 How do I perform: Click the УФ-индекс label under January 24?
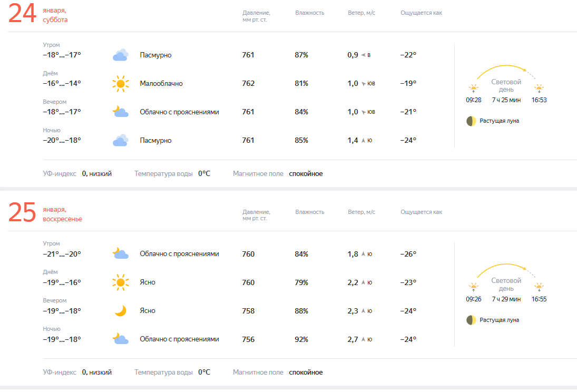(60, 173)
